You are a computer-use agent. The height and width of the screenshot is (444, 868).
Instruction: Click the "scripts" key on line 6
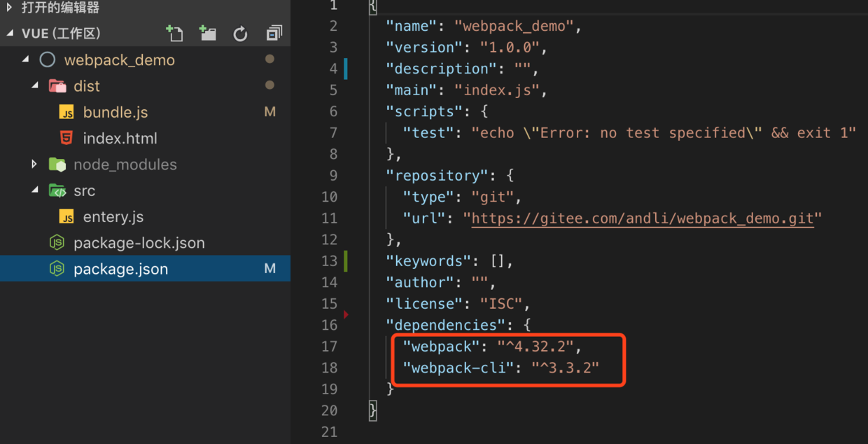coord(424,111)
